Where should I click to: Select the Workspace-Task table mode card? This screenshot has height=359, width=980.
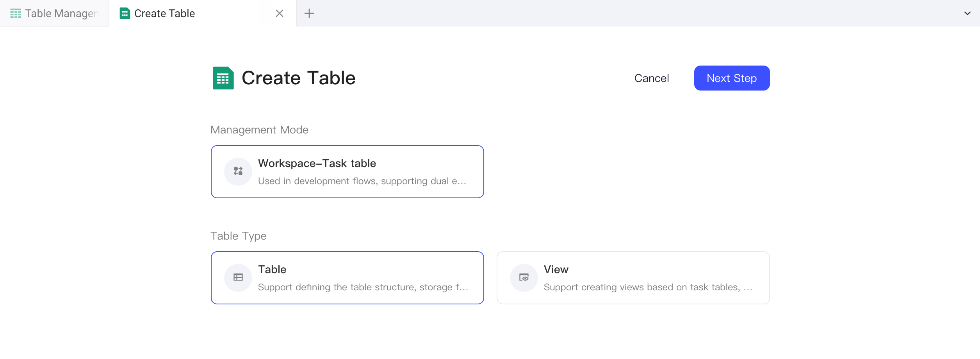tap(347, 172)
